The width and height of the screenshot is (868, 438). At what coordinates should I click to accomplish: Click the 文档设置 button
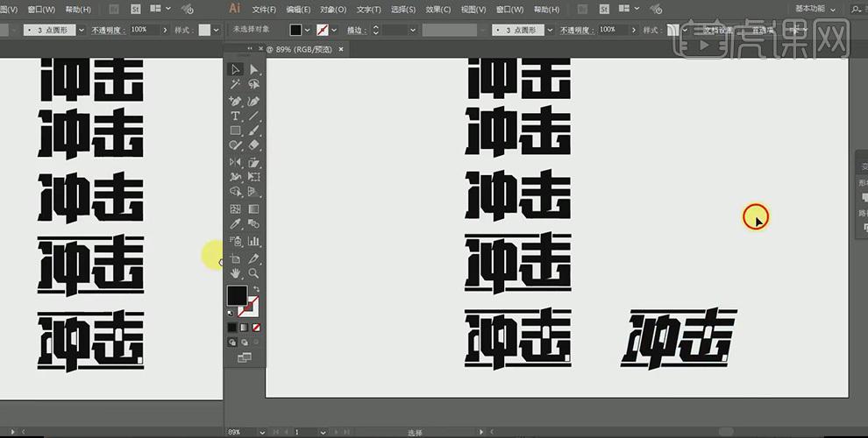pyautogui.click(x=718, y=30)
